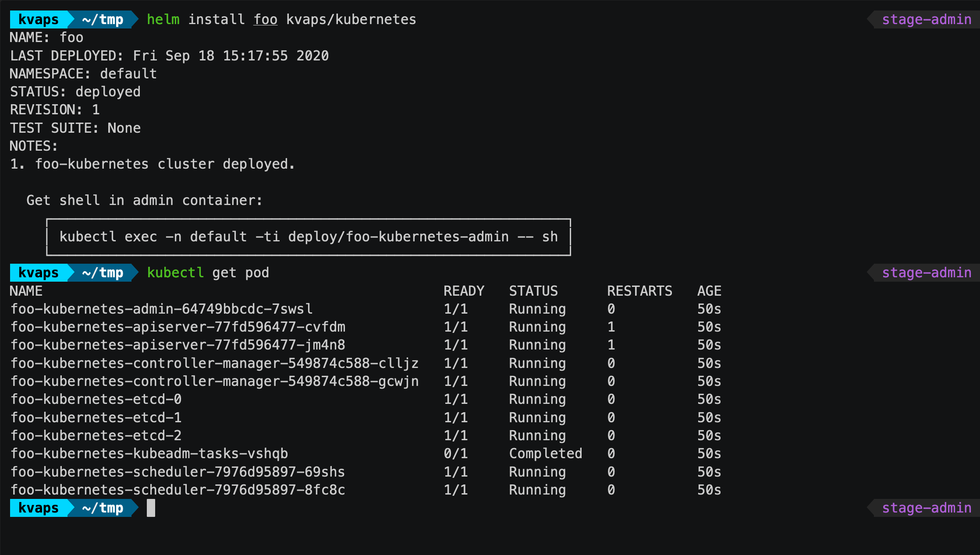The image size is (980, 555).
Task: Click the kvaps/kubernetes chart argument
Action: pos(352,19)
